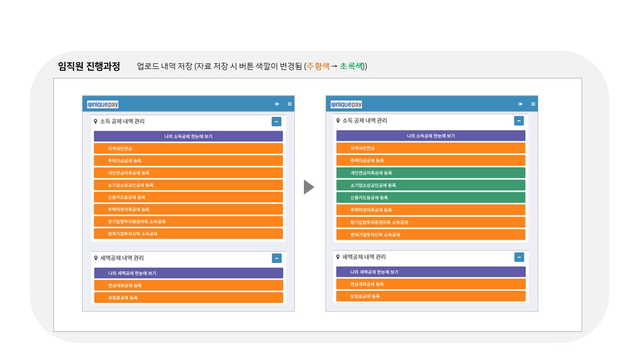The width and height of the screenshot is (644, 362).
Task: Click the gray arrow between the two screens
Action: (309, 187)
